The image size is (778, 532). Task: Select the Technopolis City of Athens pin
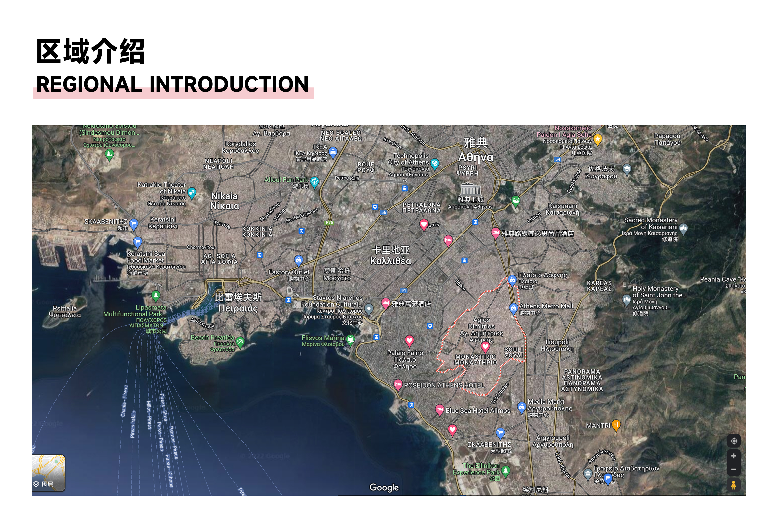pos(435,163)
